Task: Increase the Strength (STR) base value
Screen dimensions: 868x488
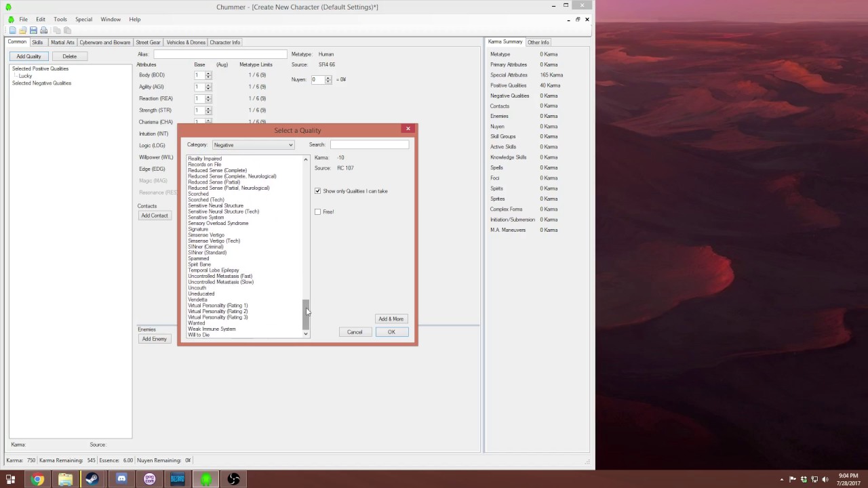Action: coord(208,108)
